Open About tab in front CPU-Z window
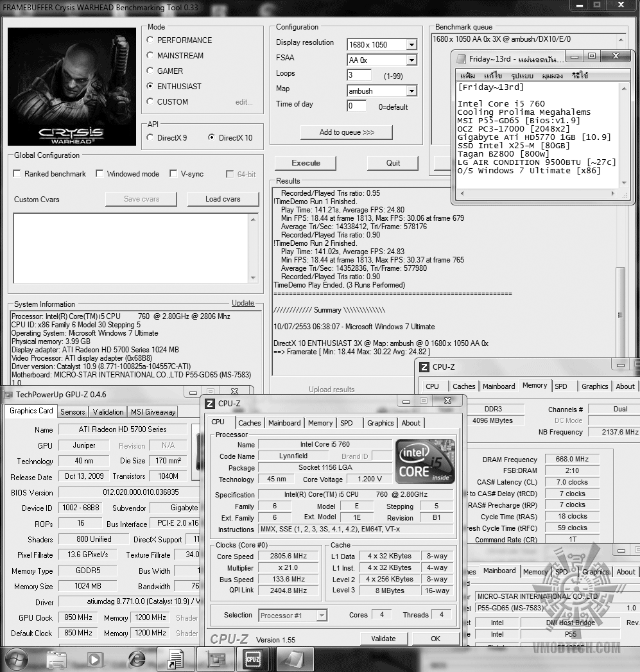Viewport: 640px width, 672px height. click(411, 423)
